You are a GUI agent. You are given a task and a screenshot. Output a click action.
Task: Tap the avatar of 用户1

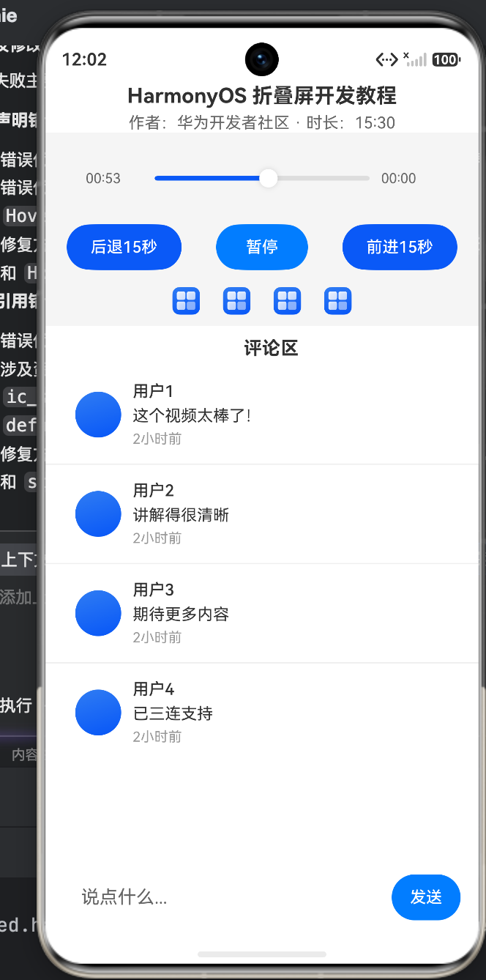click(x=98, y=415)
